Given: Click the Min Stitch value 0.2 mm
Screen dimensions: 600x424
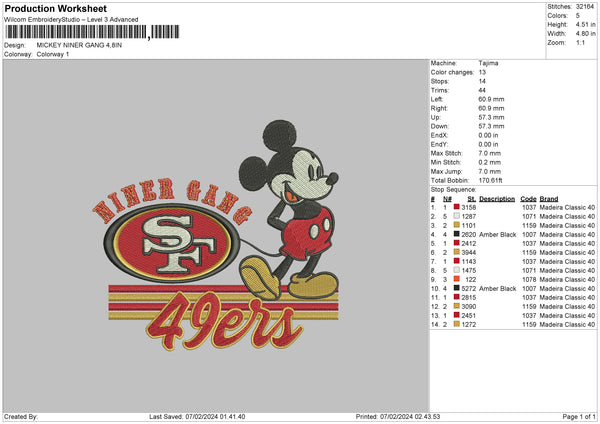Looking at the screenshot, I should tap(489, 162).
